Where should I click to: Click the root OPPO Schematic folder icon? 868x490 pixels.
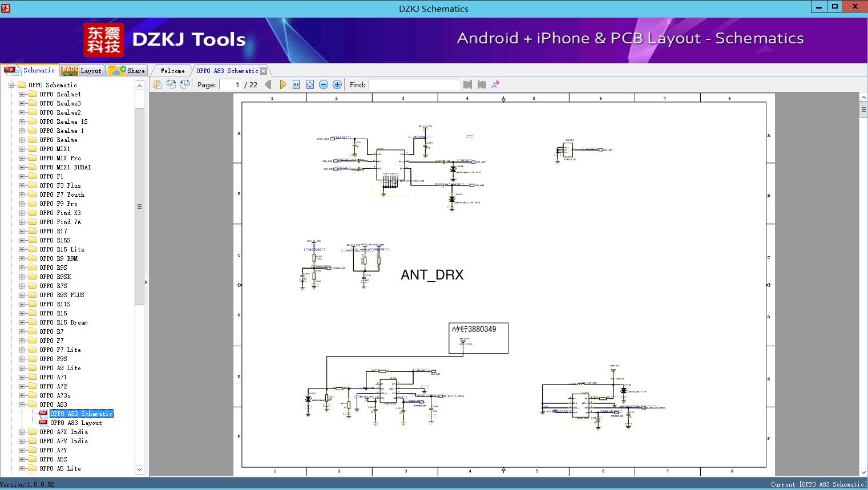coord(22,85)
